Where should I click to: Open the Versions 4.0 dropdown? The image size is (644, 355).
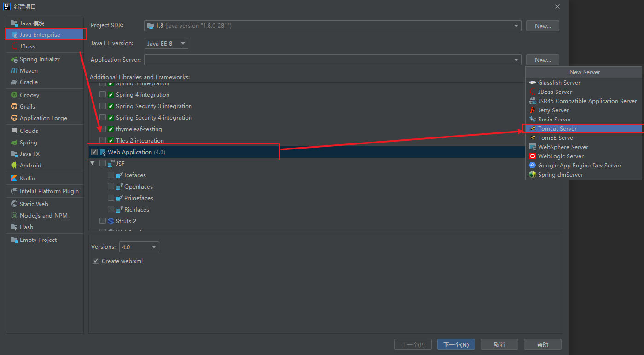pos(139,247)
